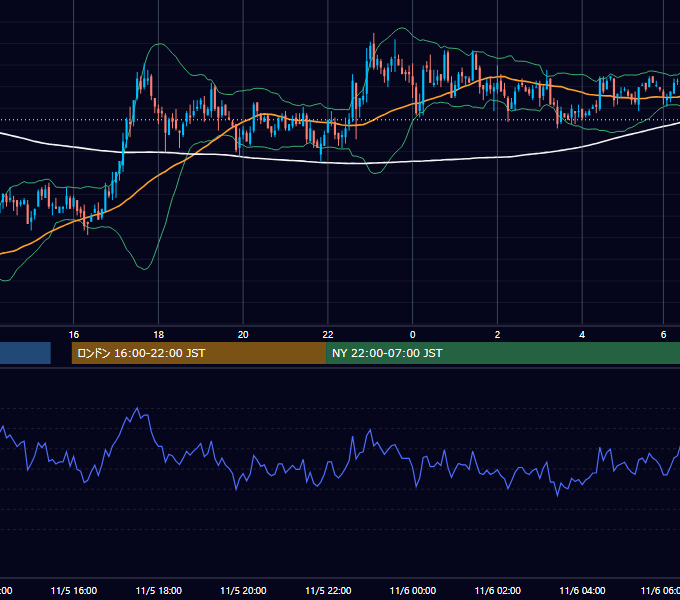Select the NY 22:00-07:00 JST session bar
This screenshot has width=680, height=600.
pyautogui.click(x=503, y=353)
